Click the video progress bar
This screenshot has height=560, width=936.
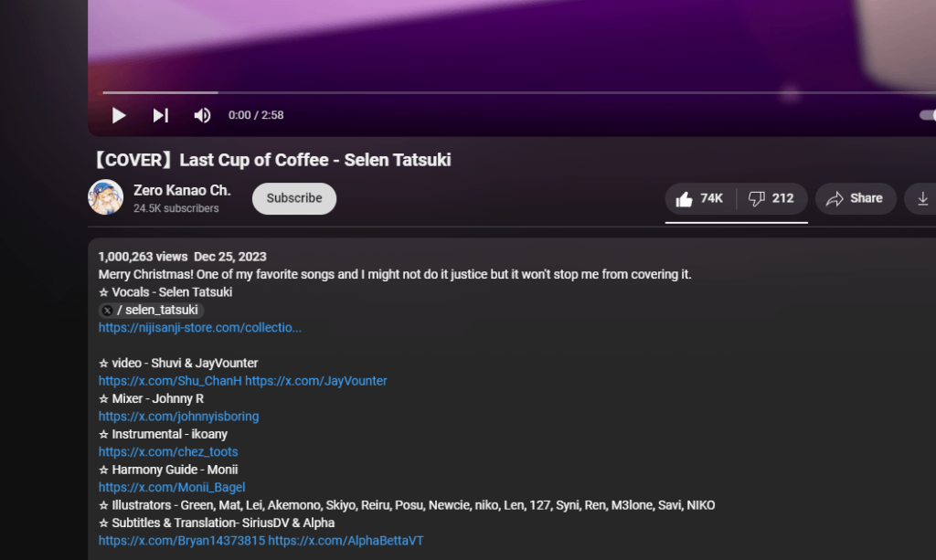tap(518, 93)
